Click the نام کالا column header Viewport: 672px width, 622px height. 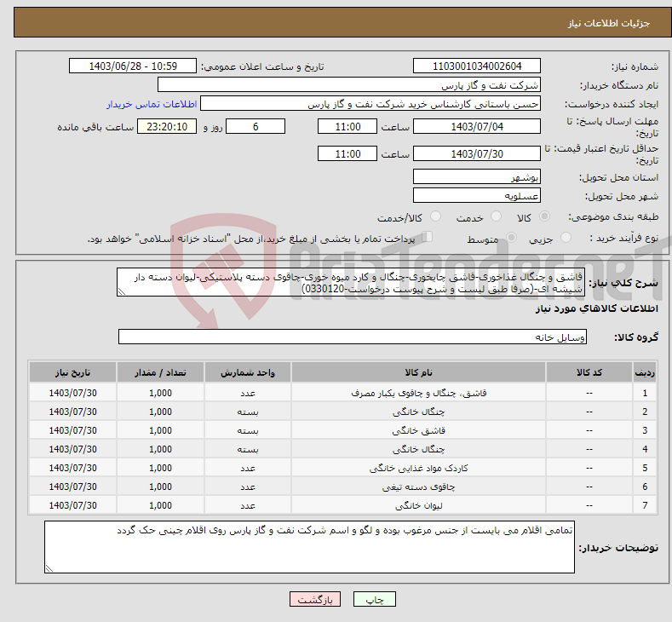(418, 372)
